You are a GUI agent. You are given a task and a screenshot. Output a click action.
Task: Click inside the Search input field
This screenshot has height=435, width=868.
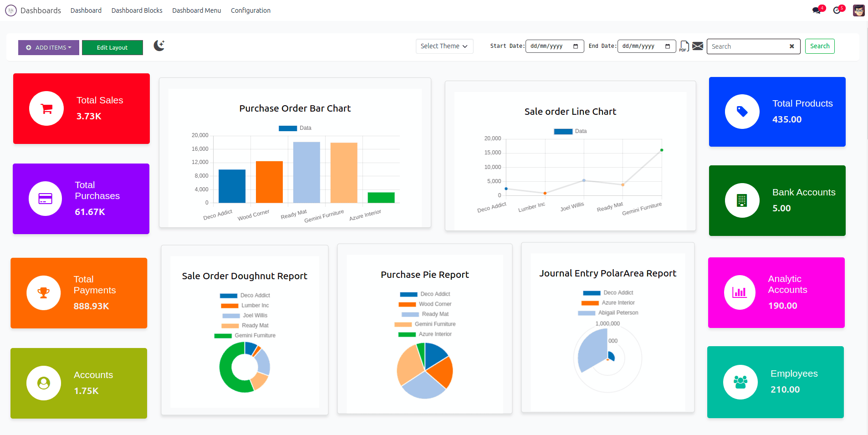(x=747, y=46)
